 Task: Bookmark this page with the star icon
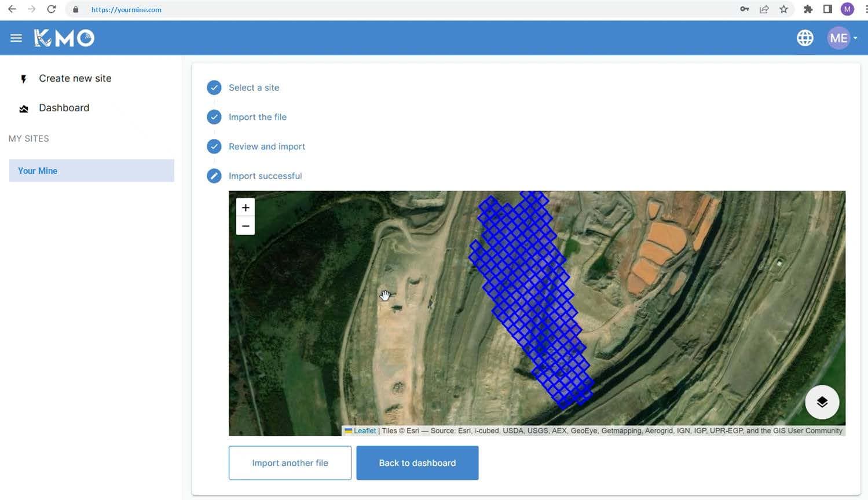coord(783,9)
